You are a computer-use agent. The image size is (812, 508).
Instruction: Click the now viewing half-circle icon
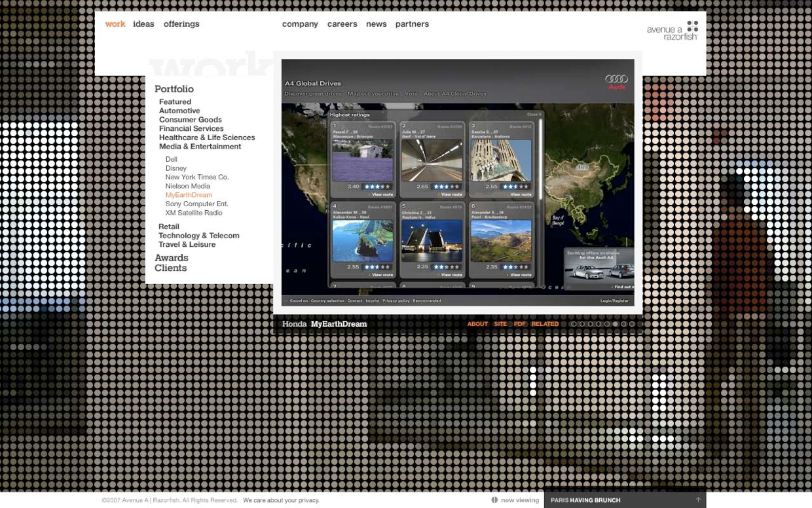[x=495, y=500]
